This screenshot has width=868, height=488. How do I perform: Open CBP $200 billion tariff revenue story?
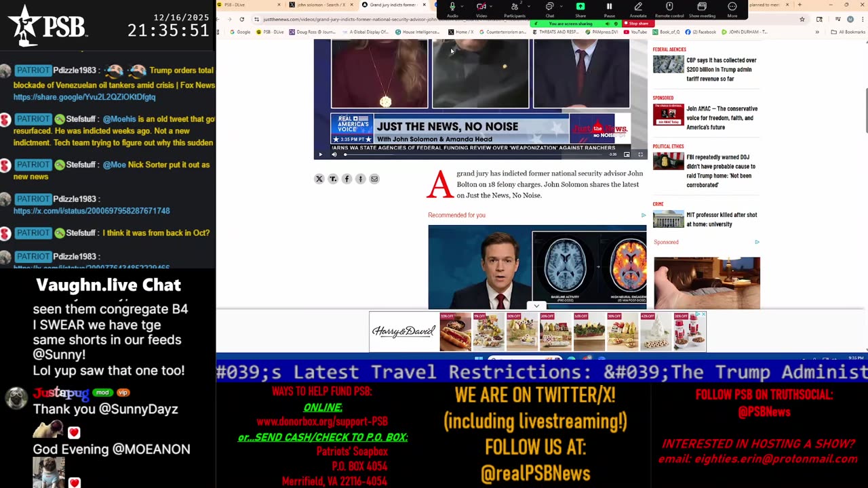[x=721, y=69]
